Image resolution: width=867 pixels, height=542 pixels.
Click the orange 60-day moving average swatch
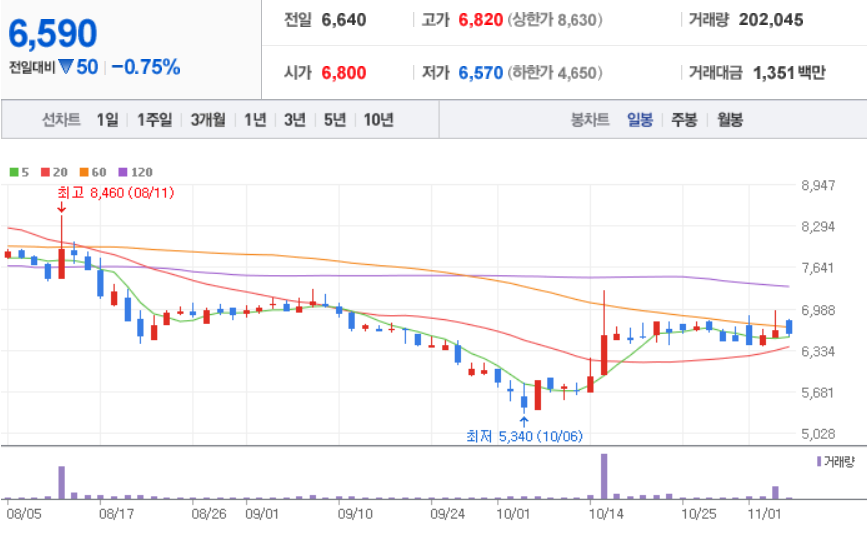pos(84,172)
